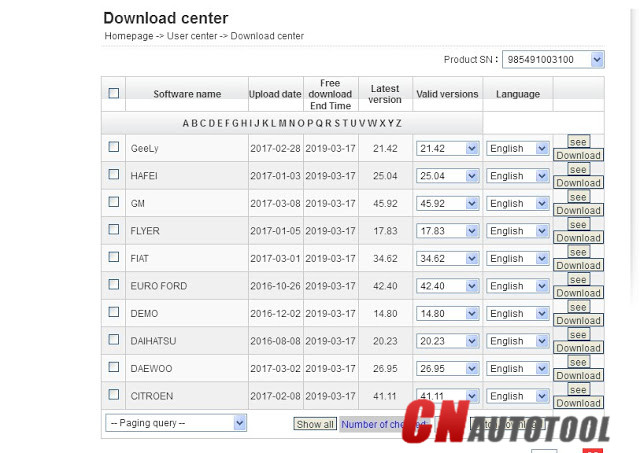Image resolution: width=640 pixels, height=453 pixels.
Task: Click see button for EURO FORD
Action: 578,280
